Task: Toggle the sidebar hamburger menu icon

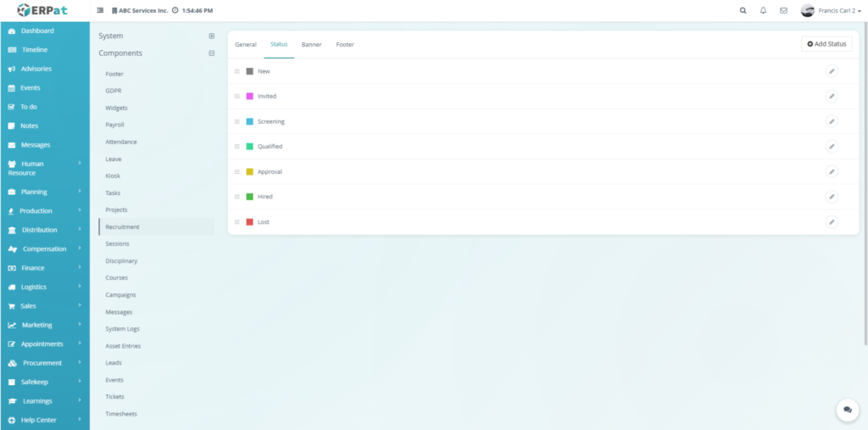Action: (x=100, y=11)
